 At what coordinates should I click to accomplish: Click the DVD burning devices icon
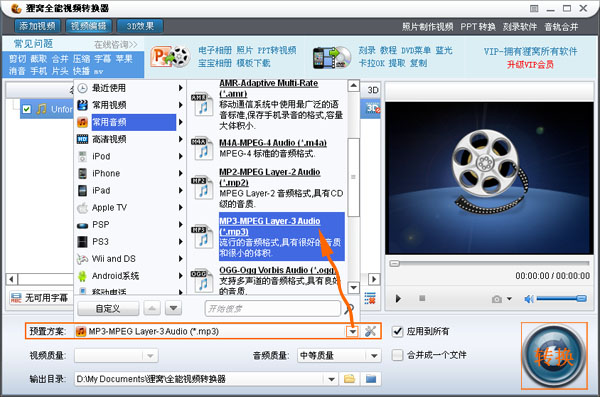tap(332, 58)
